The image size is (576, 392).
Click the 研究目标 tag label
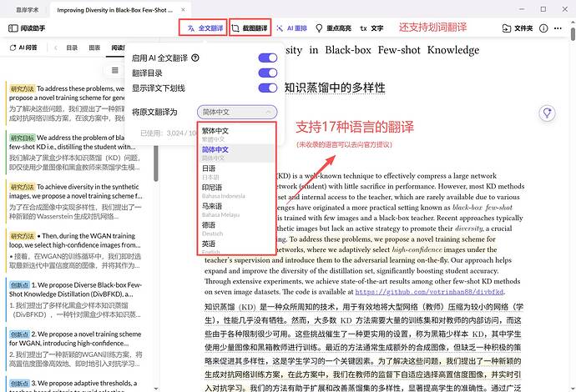coord(23,138)
